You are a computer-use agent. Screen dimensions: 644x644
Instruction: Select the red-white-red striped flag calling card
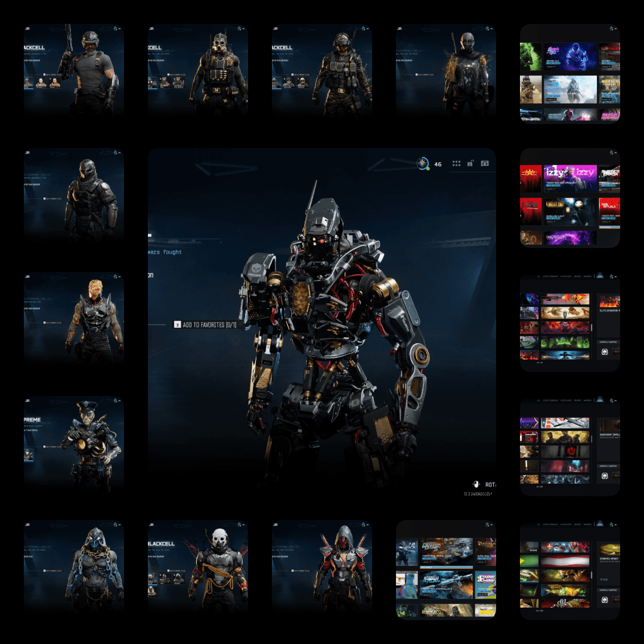(x=564, y=561)
